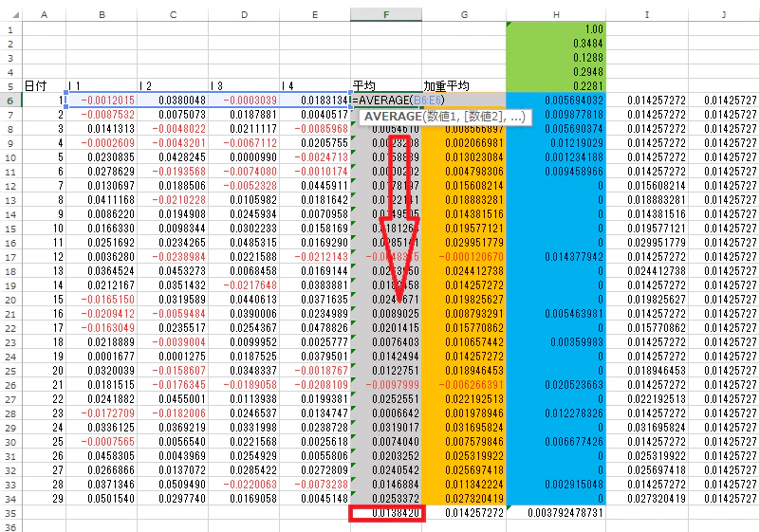760x532 pixels.
Task: Click cell containing 0.0183134
Action: click(315, 101)
